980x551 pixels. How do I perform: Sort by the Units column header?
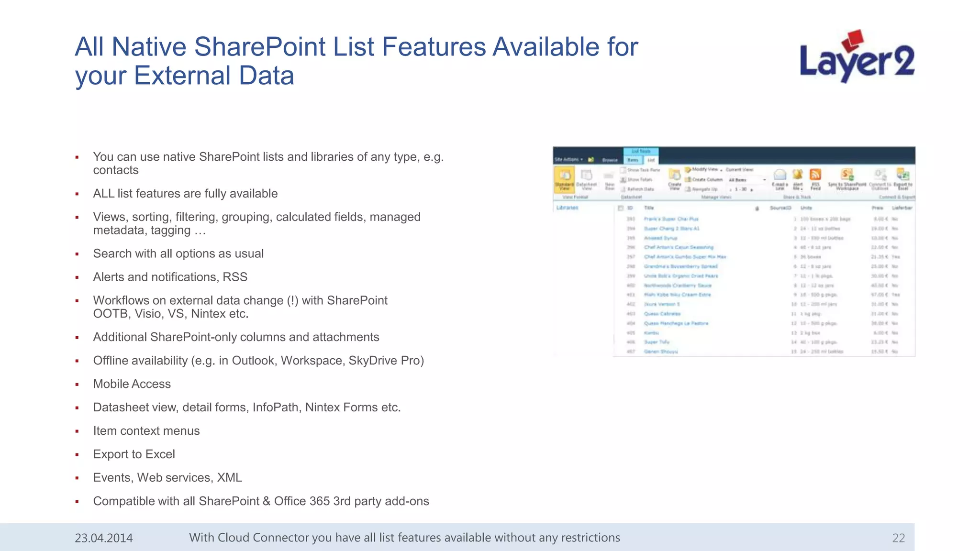click(806, 208)
